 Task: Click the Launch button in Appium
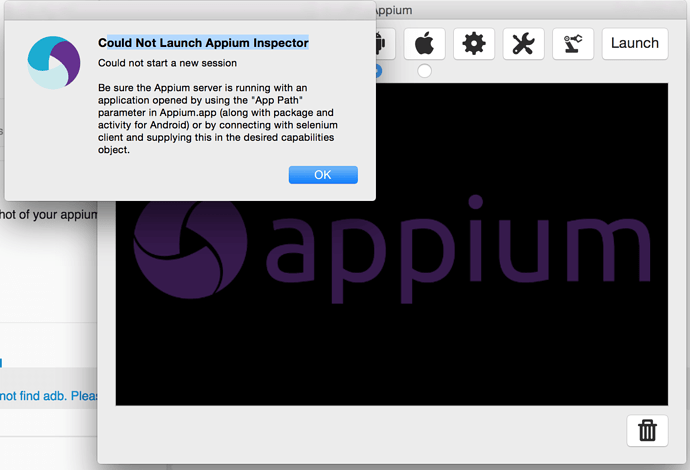635,44
